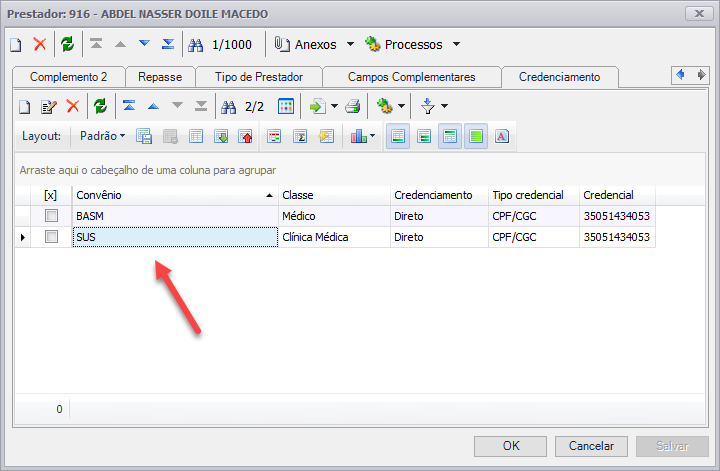Close the Prestador window
Viewport: 720px width, 471px height.
pos(699,14)
